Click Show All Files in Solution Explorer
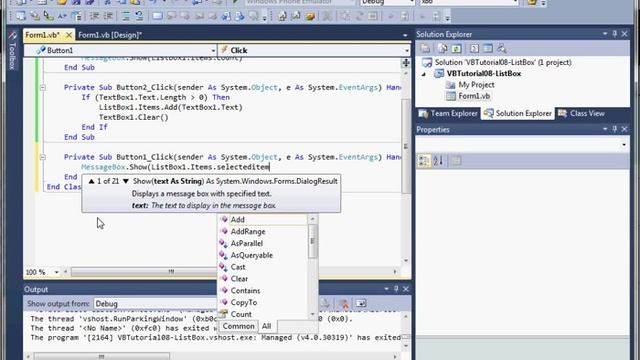Image resolution: width=640 pixels, height=360 pixels. [x=442, y=49]
